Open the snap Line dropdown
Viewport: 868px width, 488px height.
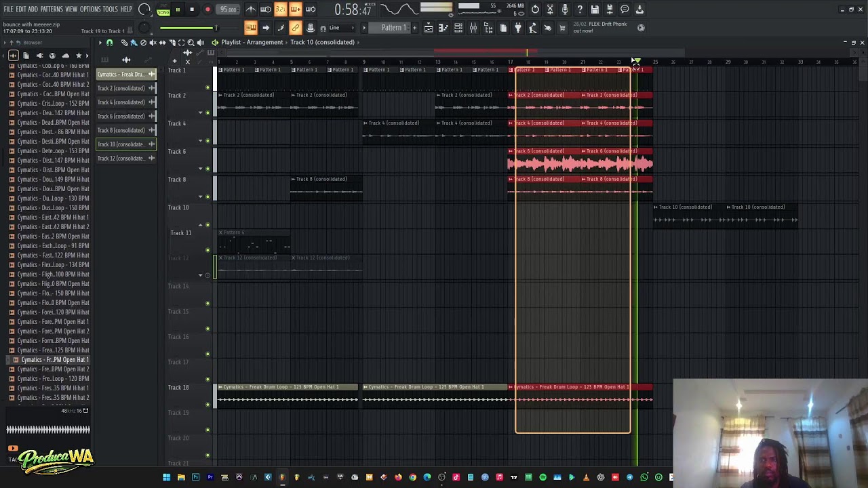(x=342, y=28)
